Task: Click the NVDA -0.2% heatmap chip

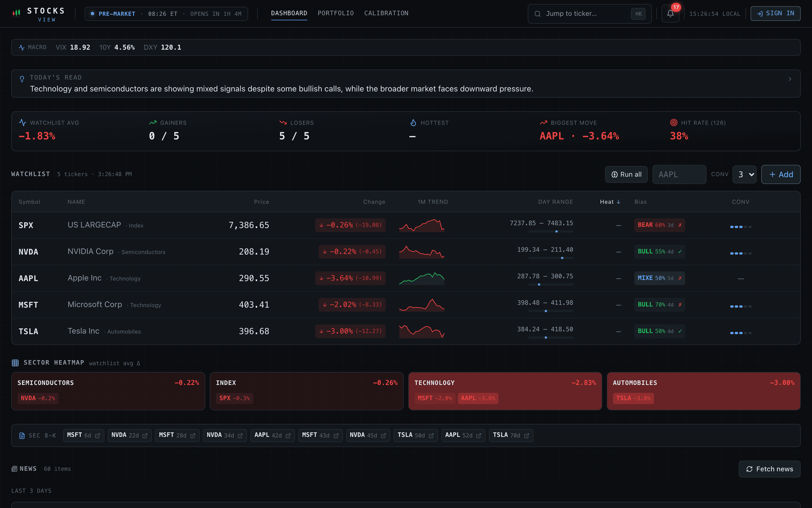Action: pos(38,398)
